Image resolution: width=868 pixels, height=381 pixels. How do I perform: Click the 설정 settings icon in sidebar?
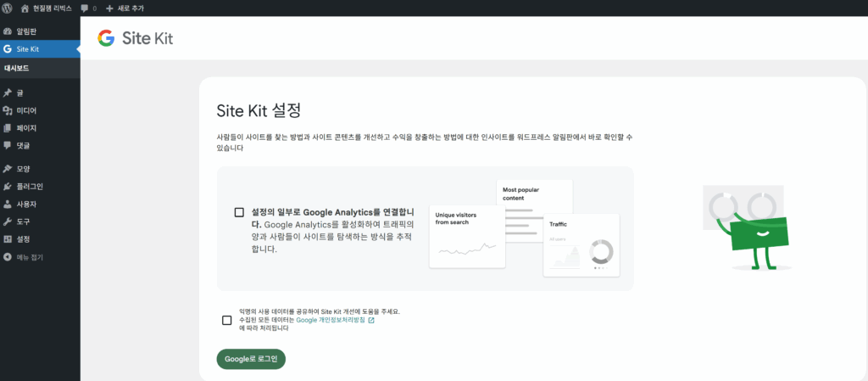click(8, 239)
